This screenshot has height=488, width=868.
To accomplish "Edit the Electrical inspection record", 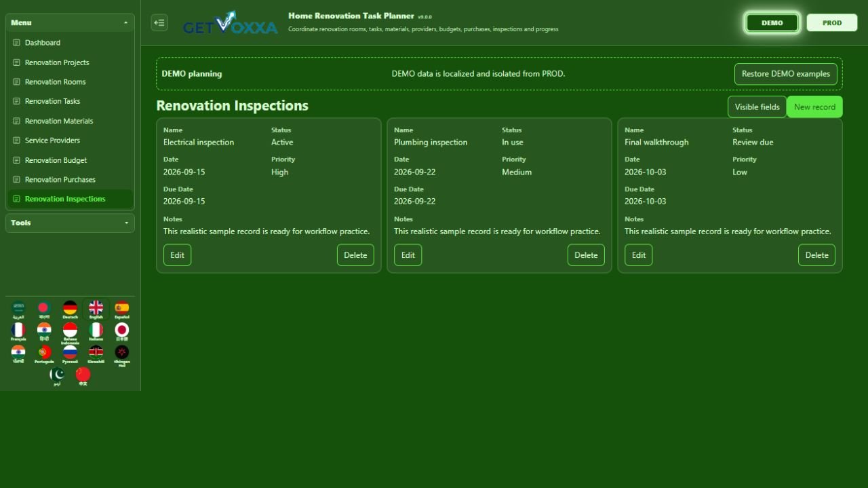I will coord(177,255).
